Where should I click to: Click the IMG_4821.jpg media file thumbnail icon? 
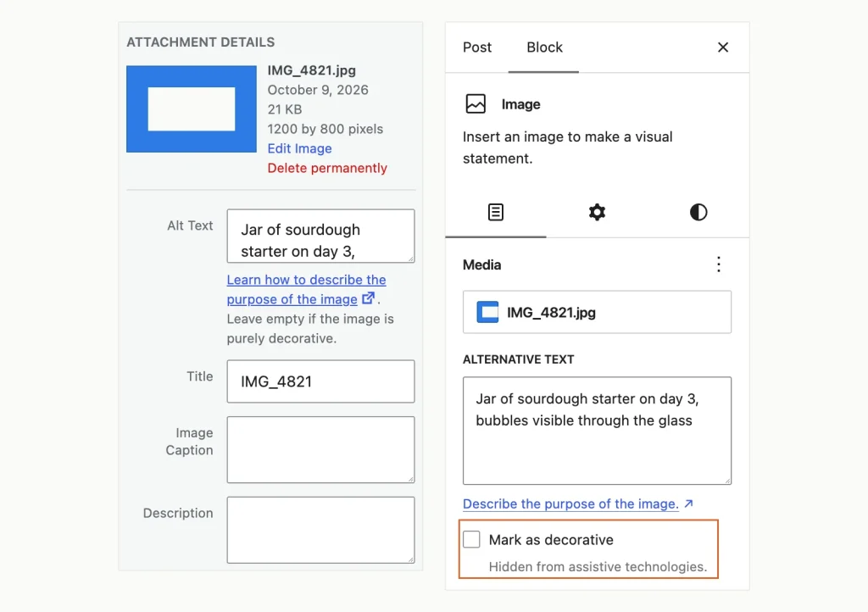click(x=487, y=312)
